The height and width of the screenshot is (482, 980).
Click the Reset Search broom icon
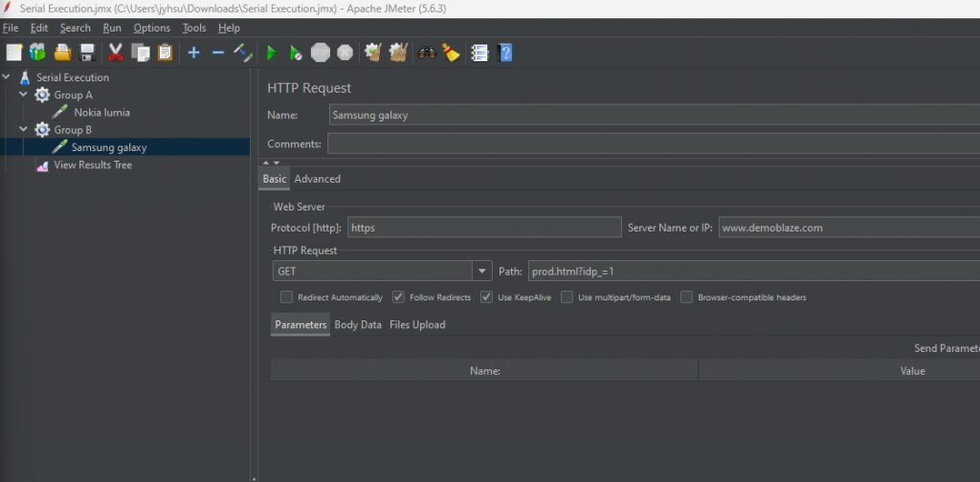[x=451, y=53]
